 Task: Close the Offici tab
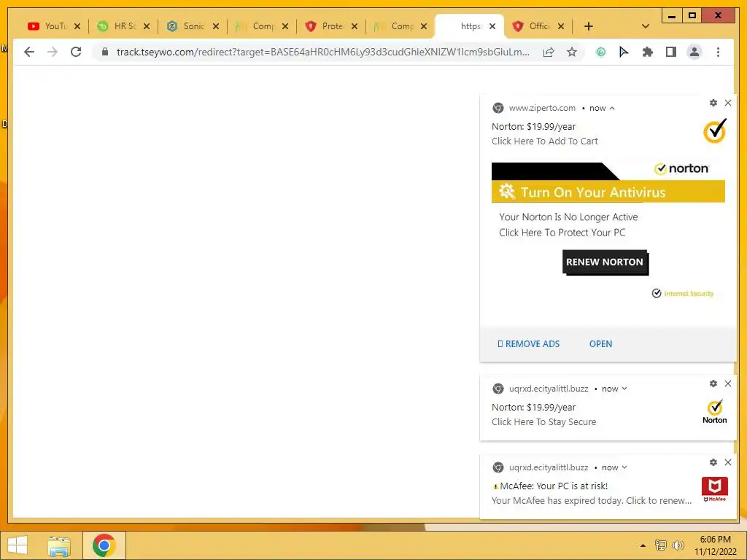coord(561,26)
